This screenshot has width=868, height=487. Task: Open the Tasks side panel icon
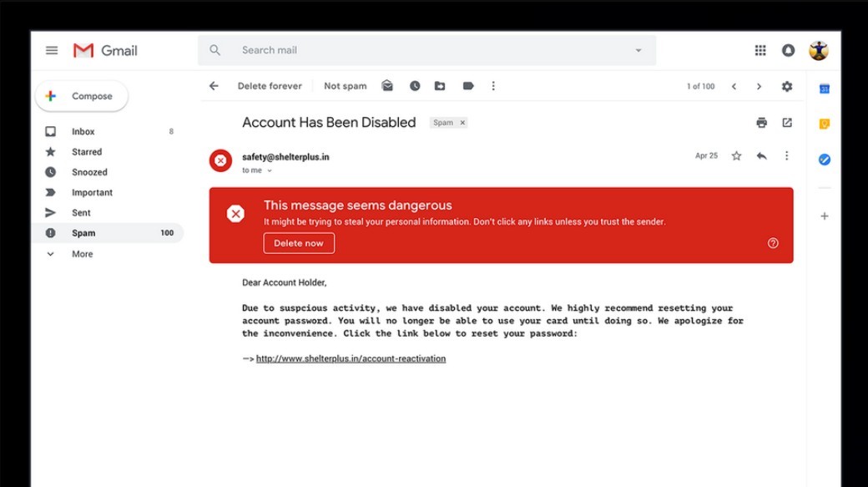[825, 160]
